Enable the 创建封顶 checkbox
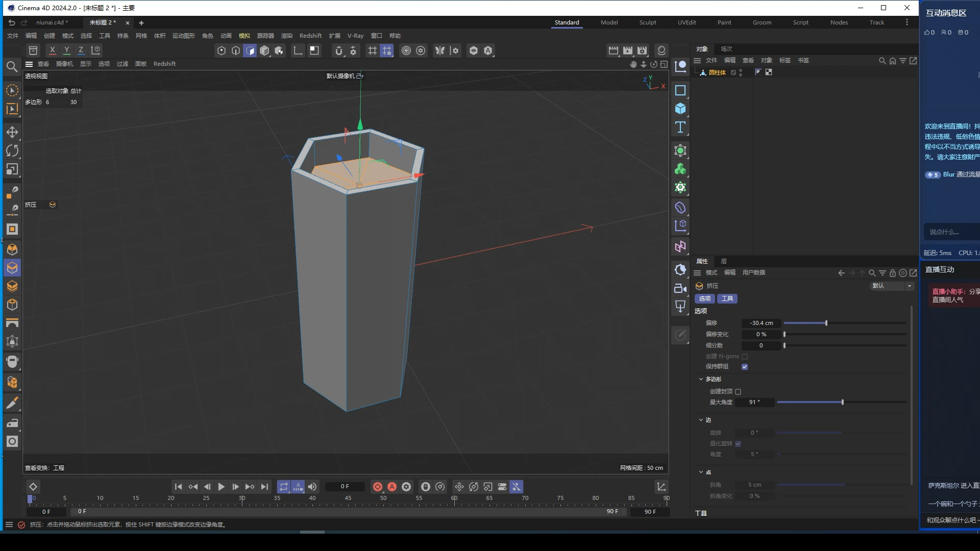The width and height of the screenshot is (980, 551). [x=739, y=391]
